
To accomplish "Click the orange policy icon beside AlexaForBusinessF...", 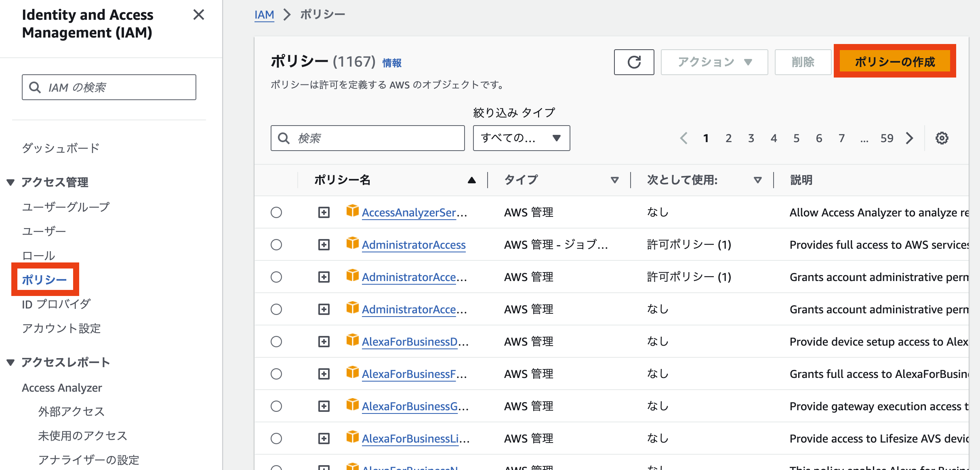I will tap(352, 373).
